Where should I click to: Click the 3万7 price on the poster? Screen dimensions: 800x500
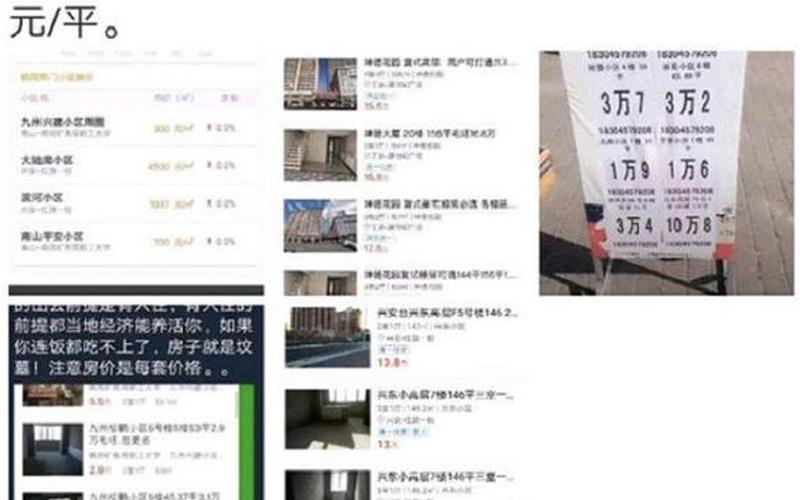[x=622, y=103]
